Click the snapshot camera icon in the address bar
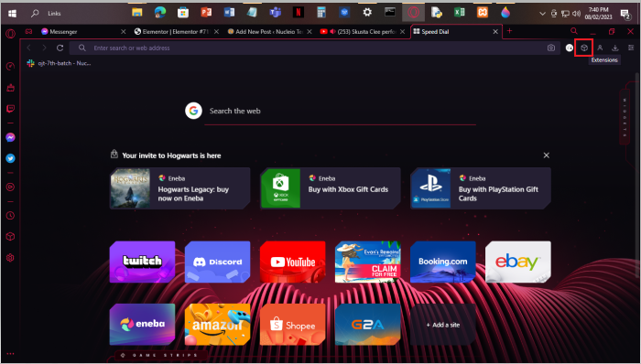The width and height of the screenshot is (641, 364). pyautogui.click(x=551, y=48)
